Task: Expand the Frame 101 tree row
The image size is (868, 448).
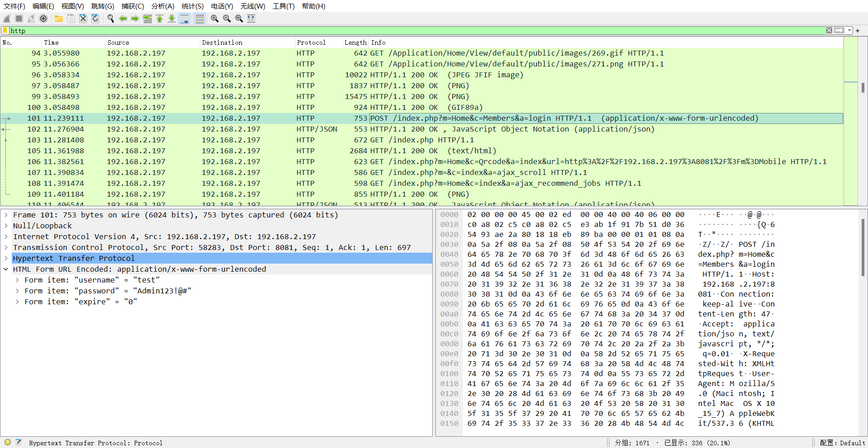Action: (x=6, y=215)
